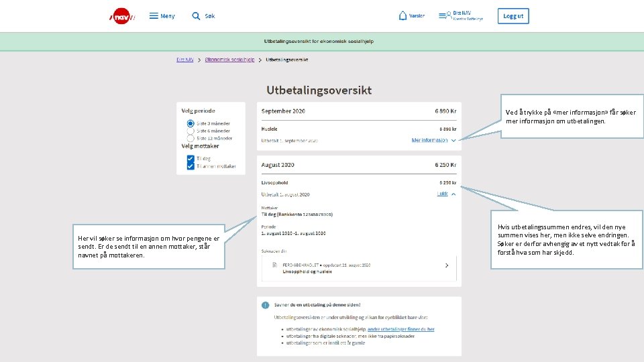Select Siste 12 måneder radio button

[x=190, y=138]
